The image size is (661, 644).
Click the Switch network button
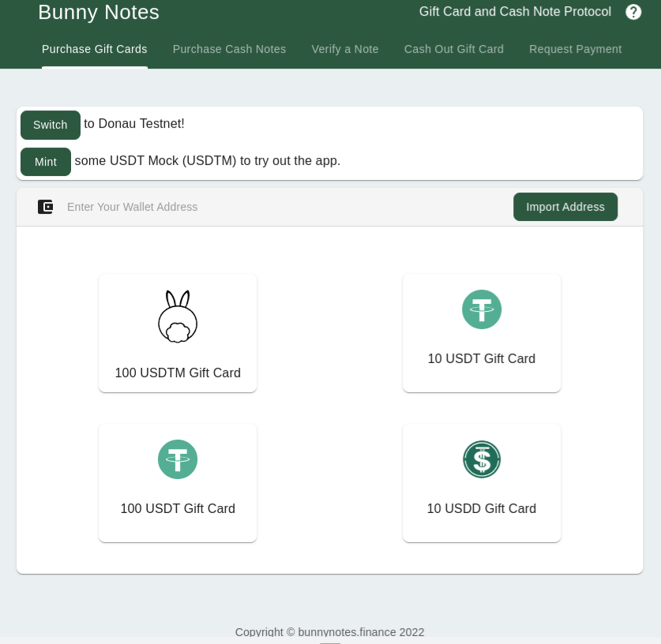(51, 125)
